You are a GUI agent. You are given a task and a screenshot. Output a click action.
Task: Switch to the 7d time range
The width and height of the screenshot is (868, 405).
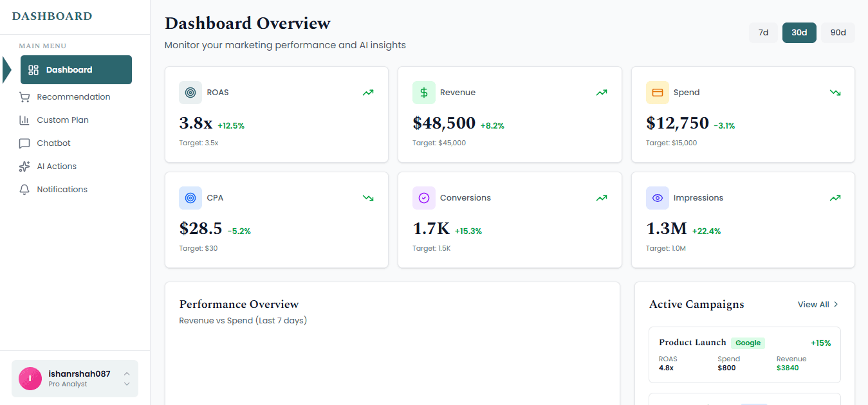tap(763, 32)
